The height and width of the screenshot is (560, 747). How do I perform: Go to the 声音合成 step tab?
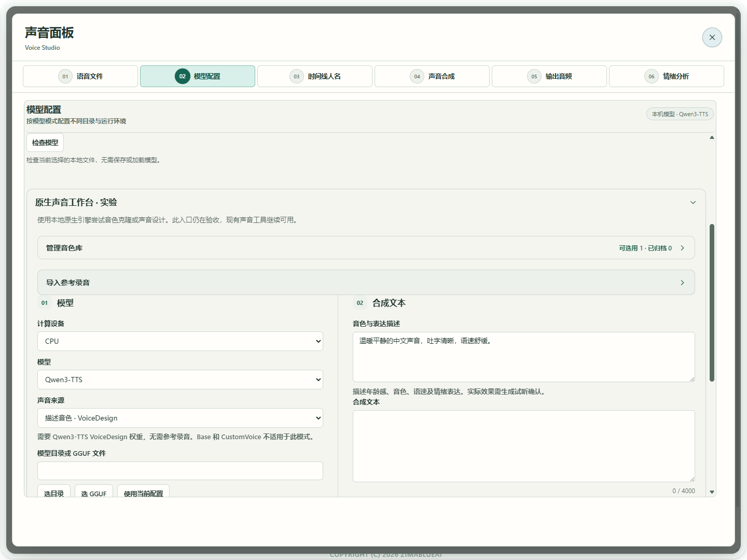(x=432, y=76)
